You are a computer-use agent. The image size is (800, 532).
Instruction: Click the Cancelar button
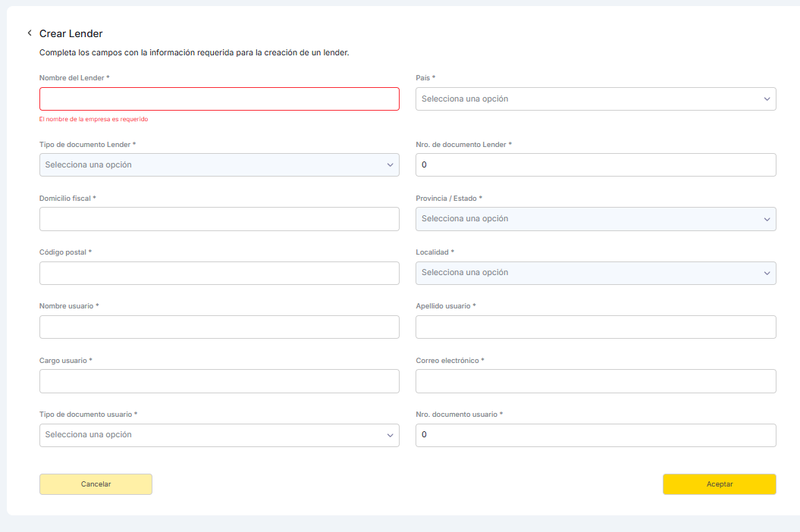pyautogui.click(x=96, y=484)
